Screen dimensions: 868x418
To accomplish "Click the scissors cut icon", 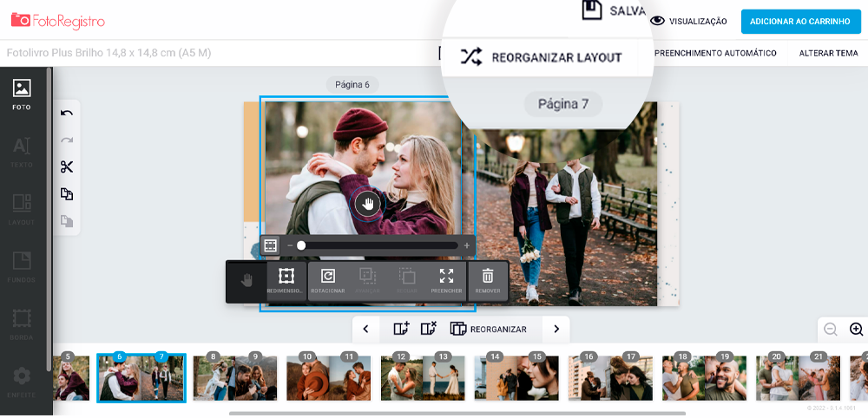I will click(x=67, y=167).
